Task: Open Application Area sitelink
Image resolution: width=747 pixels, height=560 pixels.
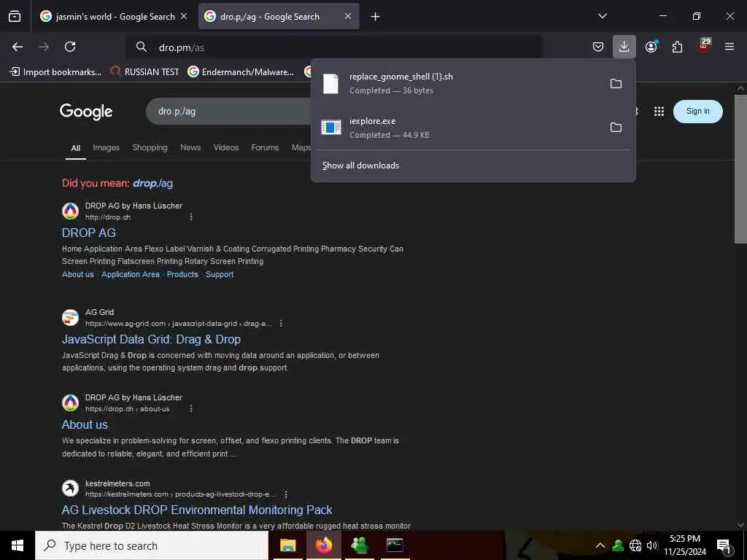Action: click(131, 274)
